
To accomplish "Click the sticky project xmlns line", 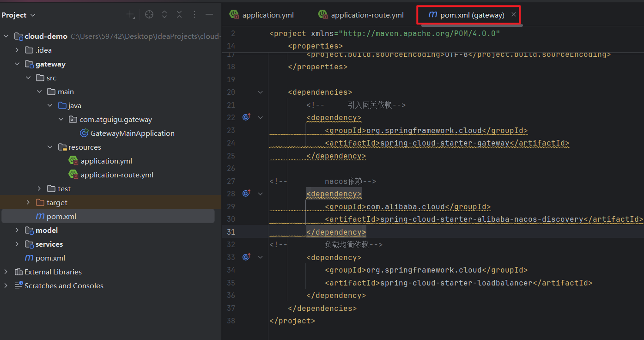I will point(385,33).
